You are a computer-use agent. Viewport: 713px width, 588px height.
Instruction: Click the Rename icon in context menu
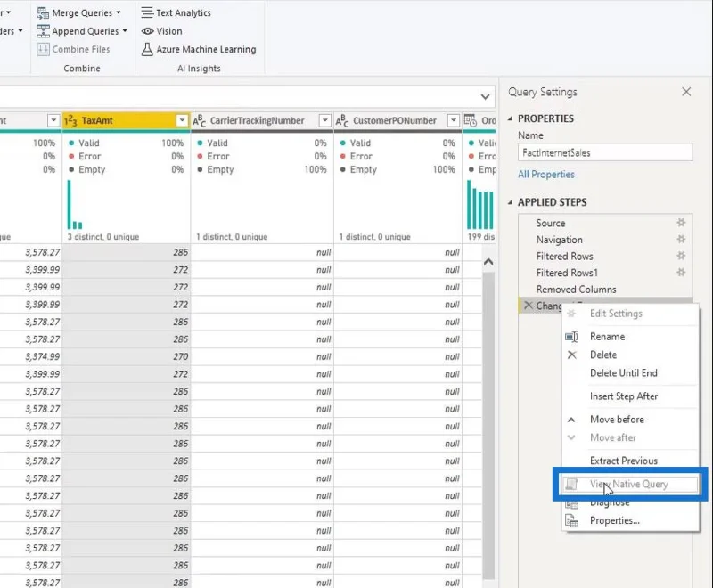(571, 337)
